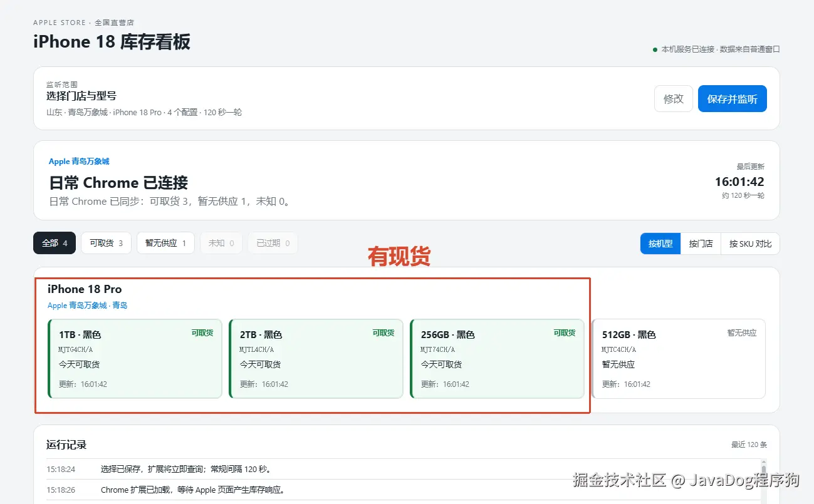The width and height of the screenshot is (814, 504).
Task: Open the 512GB · 黑色 stock card
Action: pyautogui.click(x=679, y=359)
